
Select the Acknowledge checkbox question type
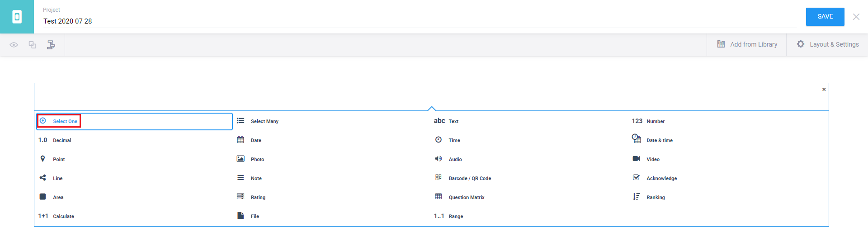(661, 178)
